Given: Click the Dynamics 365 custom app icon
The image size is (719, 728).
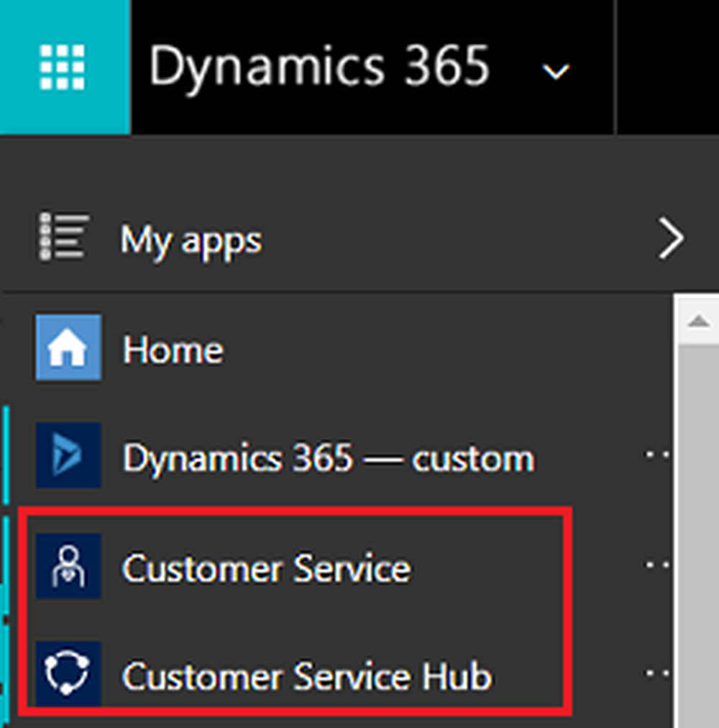Looking at the screenshot, I should (x=69, y=455).
